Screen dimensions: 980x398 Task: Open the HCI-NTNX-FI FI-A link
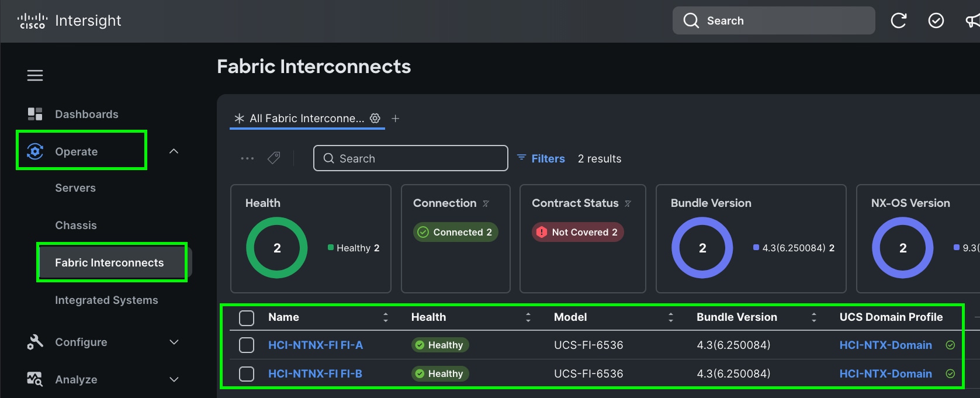(316, 345)
